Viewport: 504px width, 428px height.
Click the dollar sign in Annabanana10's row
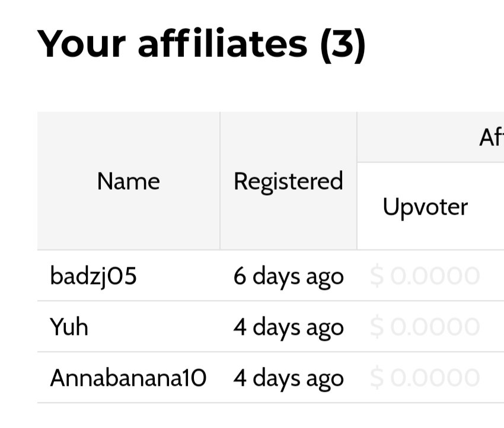(377, 378)
